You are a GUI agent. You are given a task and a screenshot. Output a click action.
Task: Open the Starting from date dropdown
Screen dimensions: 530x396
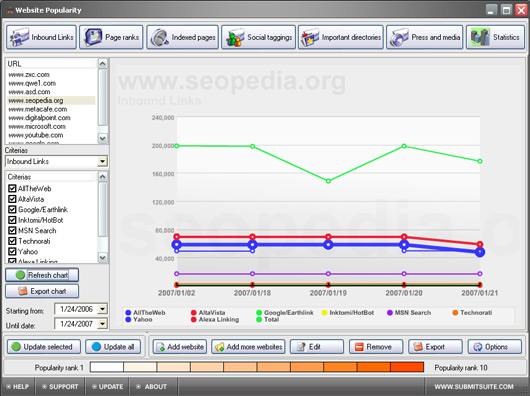click(102, 309)
